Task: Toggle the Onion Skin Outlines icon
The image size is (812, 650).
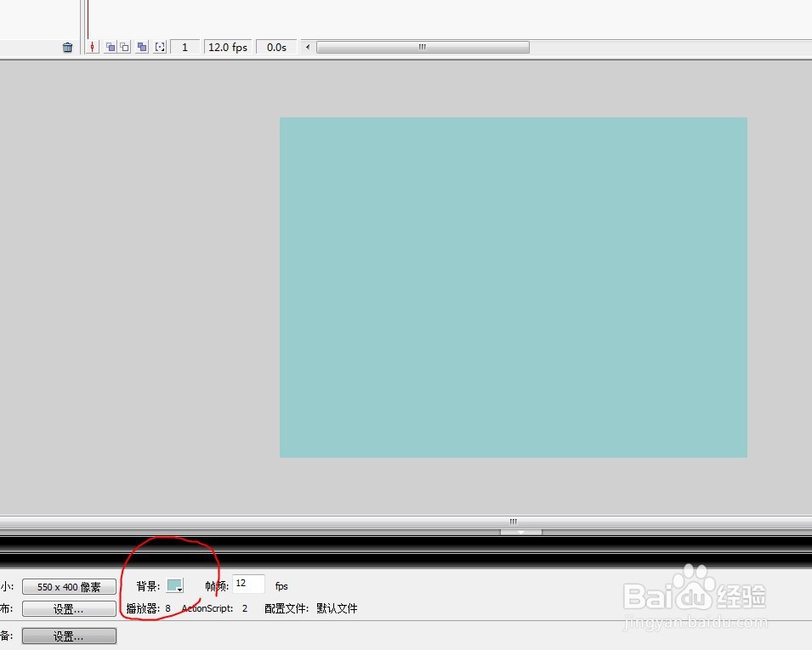Action: click(124, 47)
